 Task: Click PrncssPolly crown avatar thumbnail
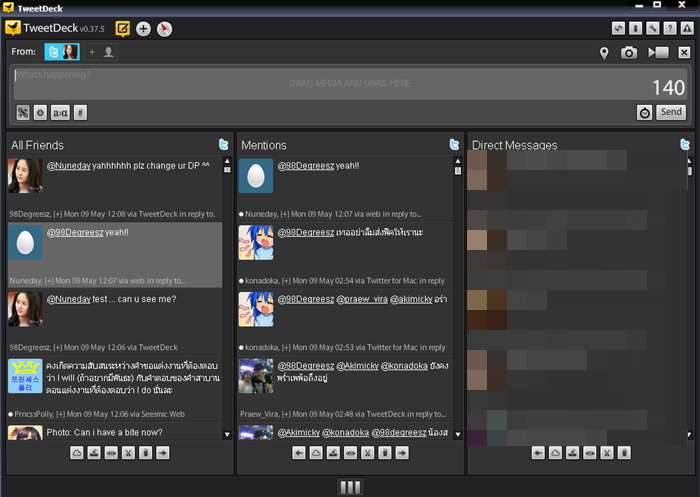(25, 376)
